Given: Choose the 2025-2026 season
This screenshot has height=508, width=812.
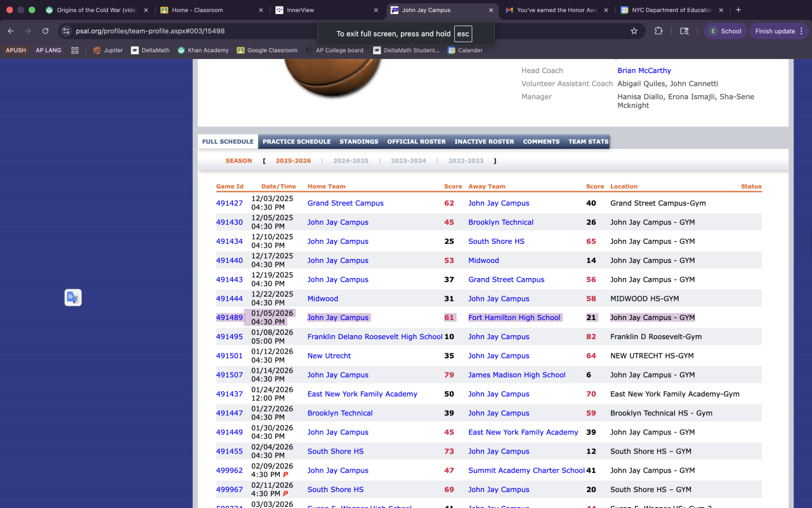Looking at the screenshot, I should [x=293, y=161].
